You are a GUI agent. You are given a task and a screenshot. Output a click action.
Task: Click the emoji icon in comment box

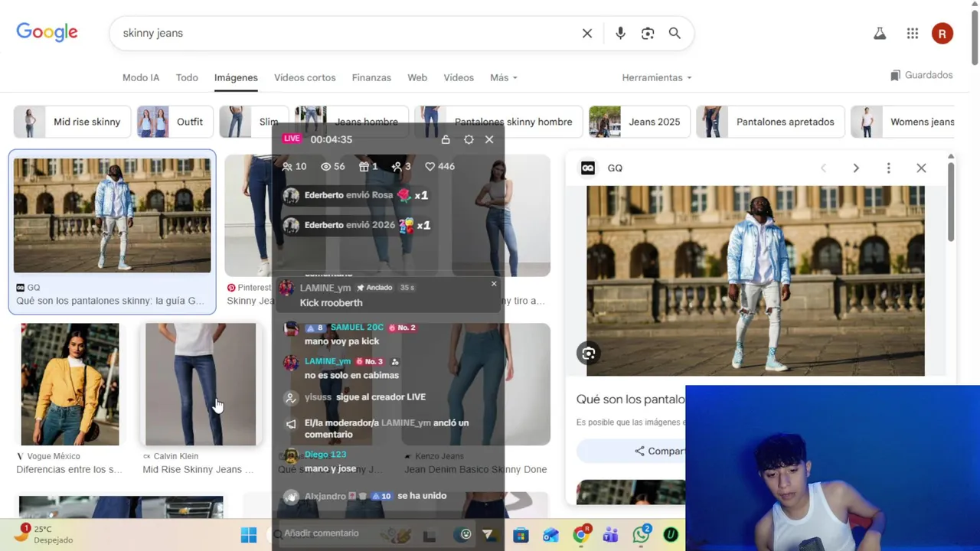(x=465, y=534)
